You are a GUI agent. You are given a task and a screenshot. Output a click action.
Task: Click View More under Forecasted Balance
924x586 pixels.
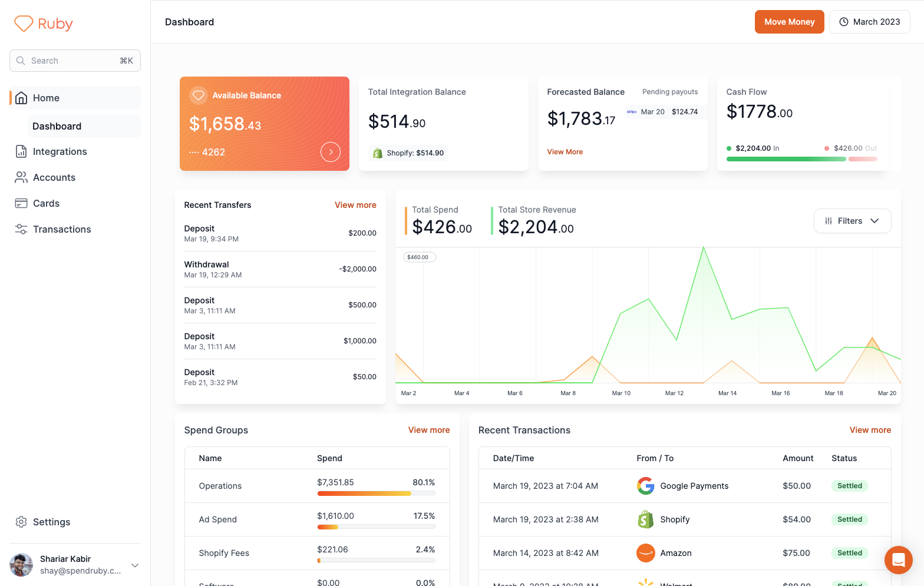click(x=565, y=152)
